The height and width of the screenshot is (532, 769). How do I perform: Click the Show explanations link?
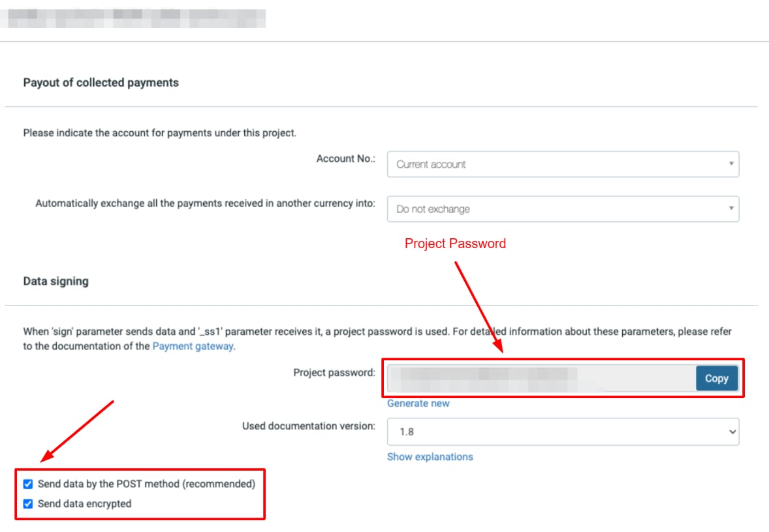click(430, 457)
